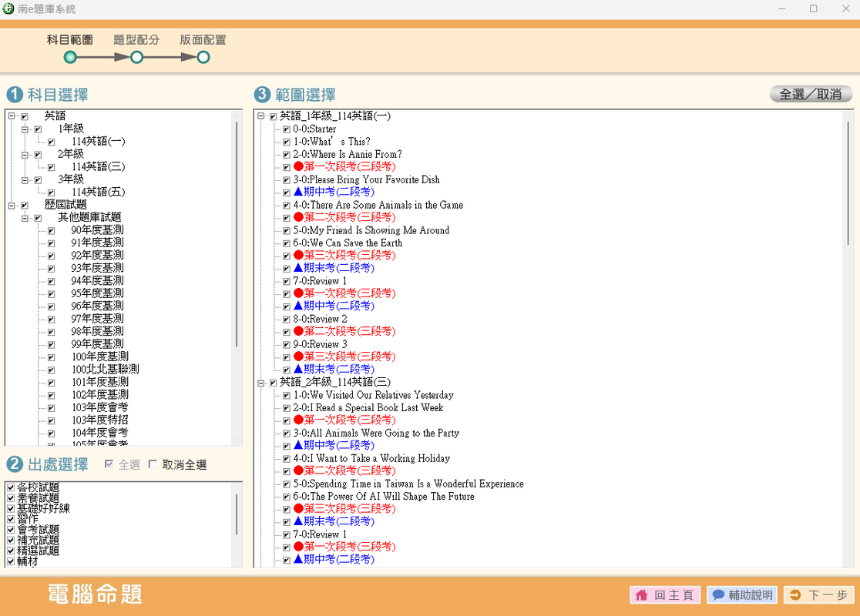Screen dimensions: 860x616
Task: Uncheck 114英語(三) in subject tree
Action: [51, 167]
